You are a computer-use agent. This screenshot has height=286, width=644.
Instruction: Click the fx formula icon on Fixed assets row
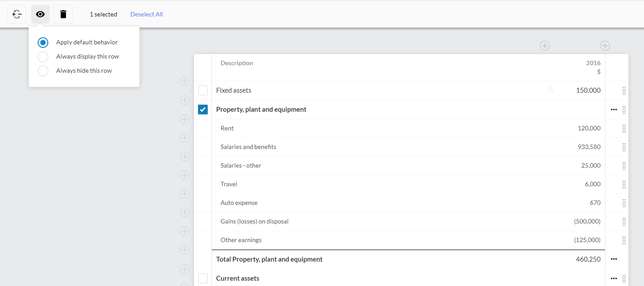pos(551,90)
